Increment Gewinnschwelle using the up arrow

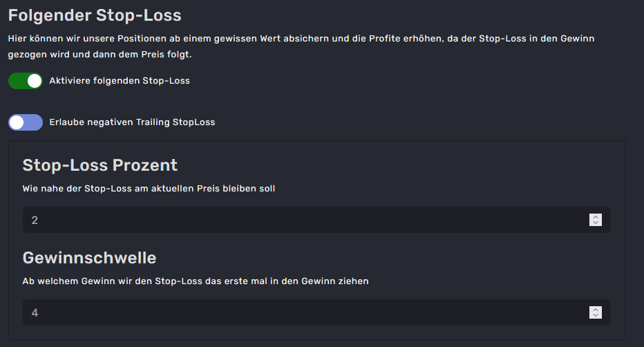coord(596,310)
